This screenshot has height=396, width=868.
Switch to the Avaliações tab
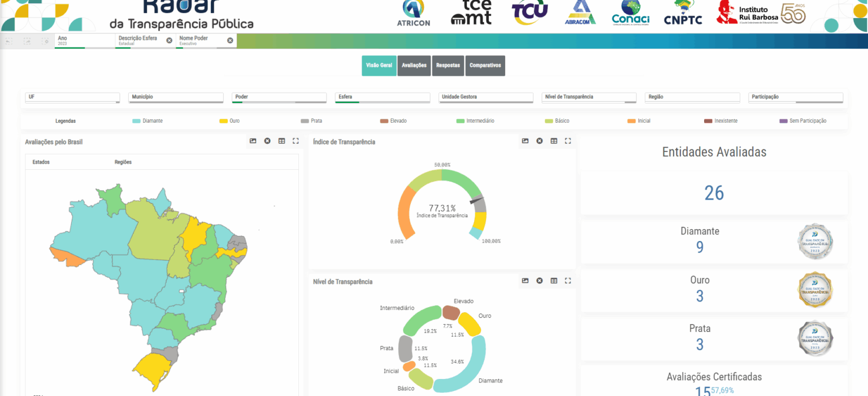tap(414, 66)
